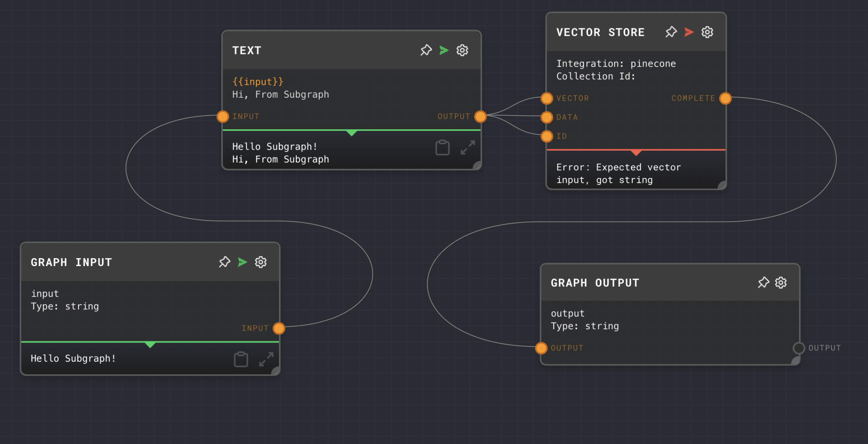Click 'Hello Subgraph!' in Graph Input output
Screen dimensions: 868x444
(x=73, y=358)
